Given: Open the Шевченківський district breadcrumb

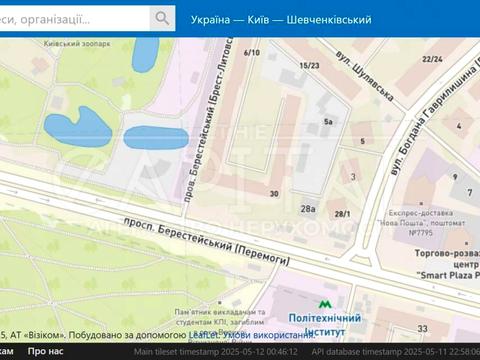Looking at the screenshot, I should pyautogui.click(x=329, y=20).
